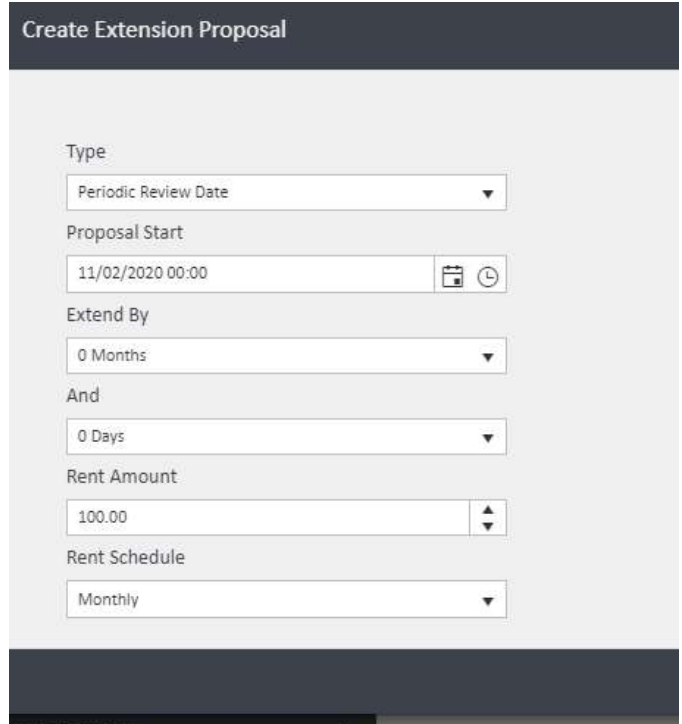Screen dimensions: 682x724
Task: Open the Proposal Start calendar picker
Action: click(x=453, y=274)
